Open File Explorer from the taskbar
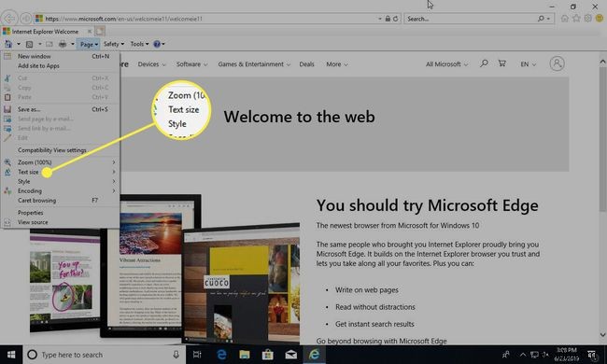607x364 pixels. click(245, 355)
